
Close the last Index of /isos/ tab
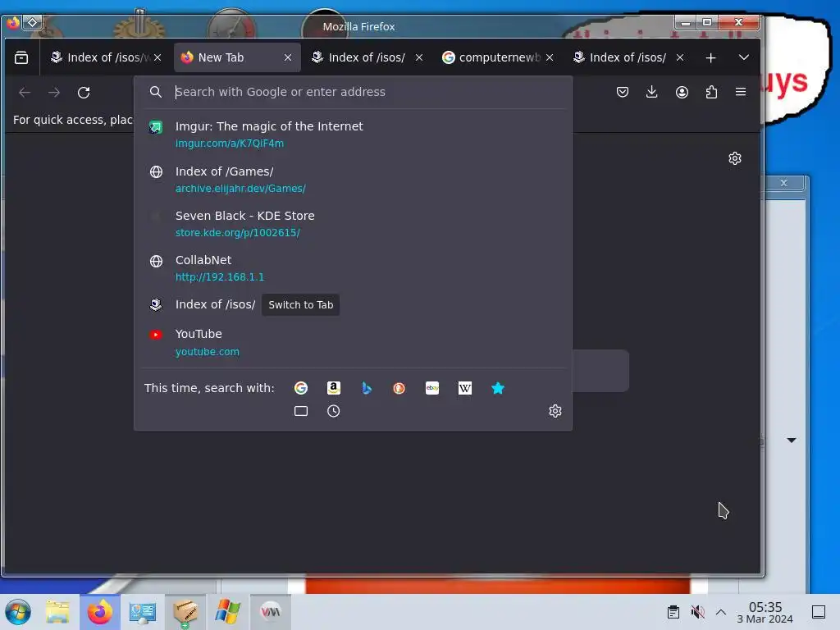[680, 57]
